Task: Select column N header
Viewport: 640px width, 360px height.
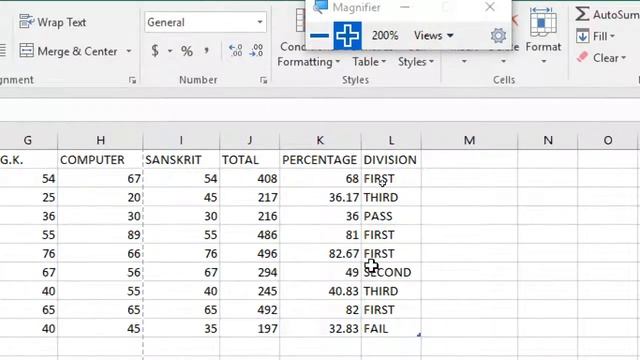Action: point(548,140)
